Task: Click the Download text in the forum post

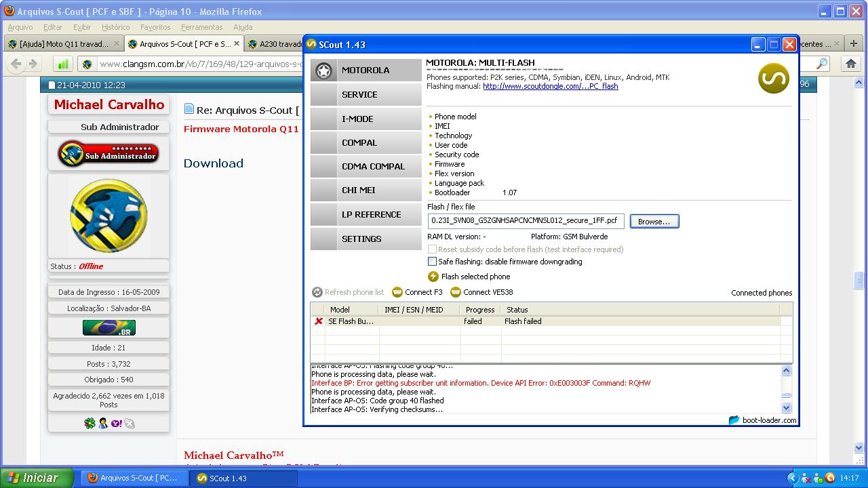Action: 214,163
